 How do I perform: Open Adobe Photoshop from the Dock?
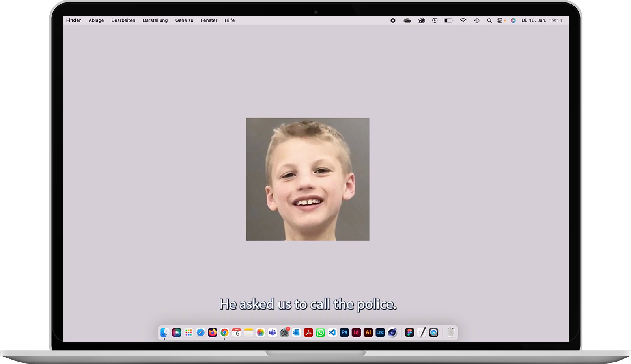[344, 332]
